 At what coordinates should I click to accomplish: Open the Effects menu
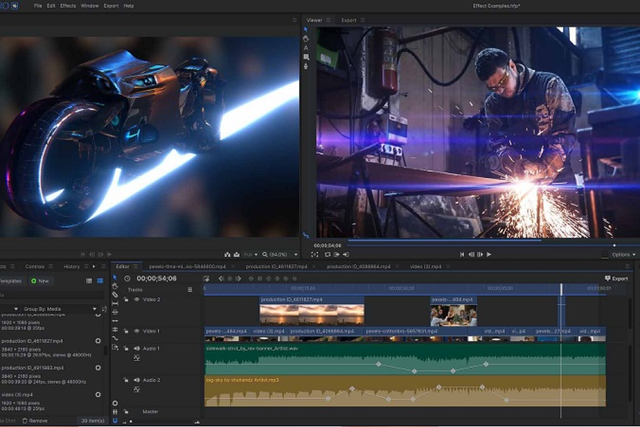tap(68, 6)
